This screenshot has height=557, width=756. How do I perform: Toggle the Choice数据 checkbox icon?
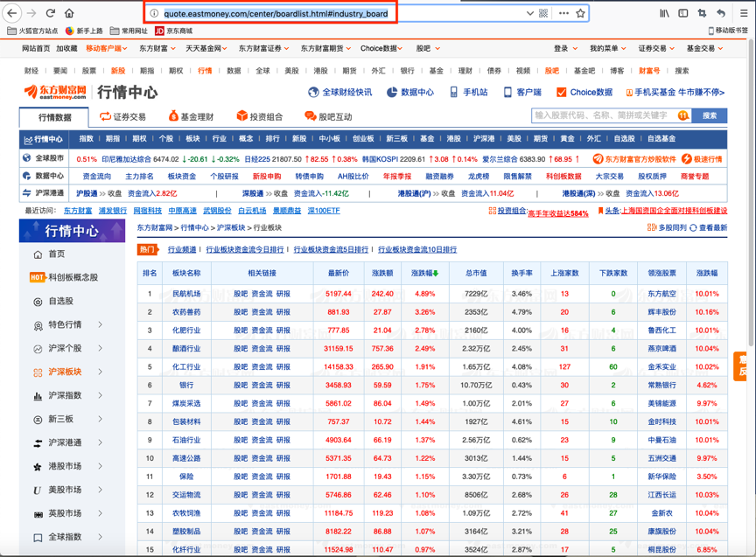[x=562, y=92]
